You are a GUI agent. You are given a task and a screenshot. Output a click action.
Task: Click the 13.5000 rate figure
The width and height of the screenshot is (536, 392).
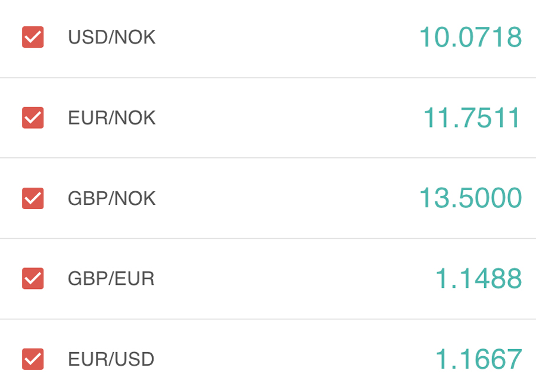click(x=470, y=198)
